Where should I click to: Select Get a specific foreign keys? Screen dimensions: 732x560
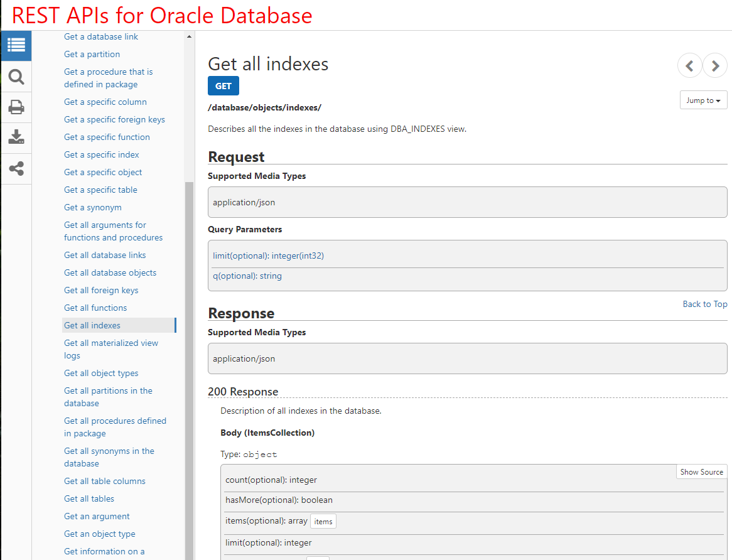114,119
